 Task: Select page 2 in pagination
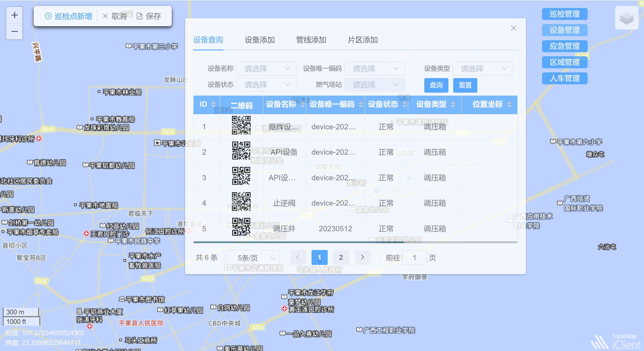[341, 257]
